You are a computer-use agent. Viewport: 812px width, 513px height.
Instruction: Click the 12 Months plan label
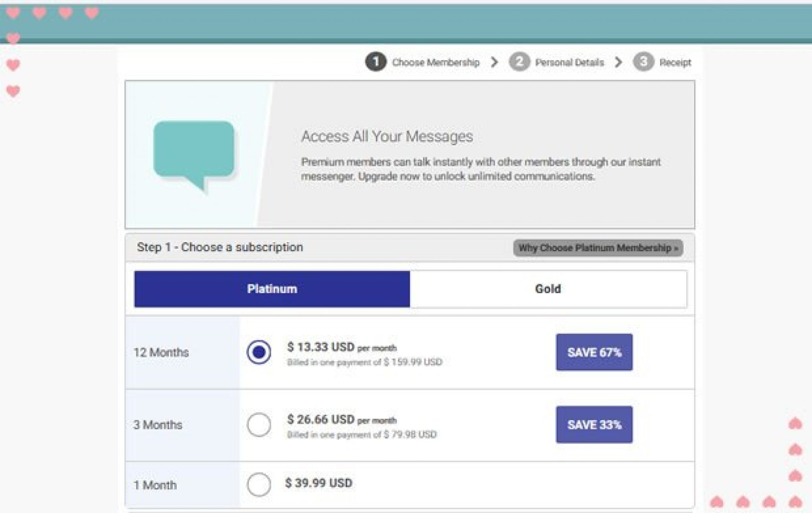click(x=161, y=352)
